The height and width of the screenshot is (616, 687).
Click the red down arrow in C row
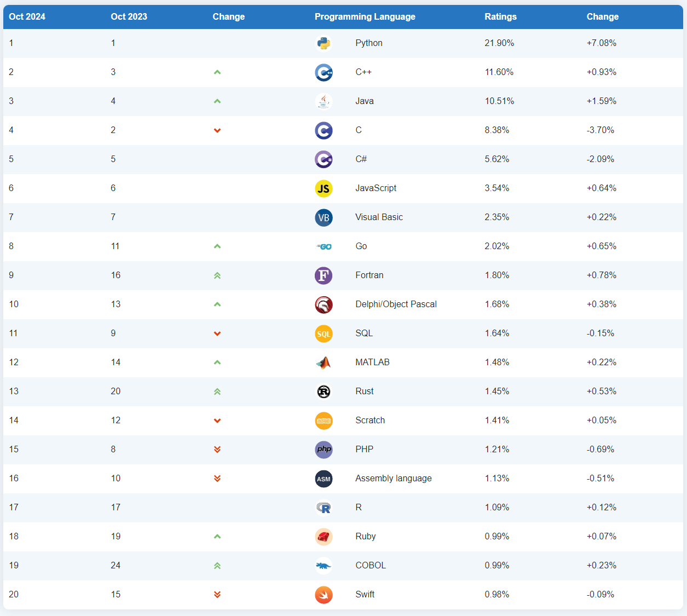click(217, 130)
